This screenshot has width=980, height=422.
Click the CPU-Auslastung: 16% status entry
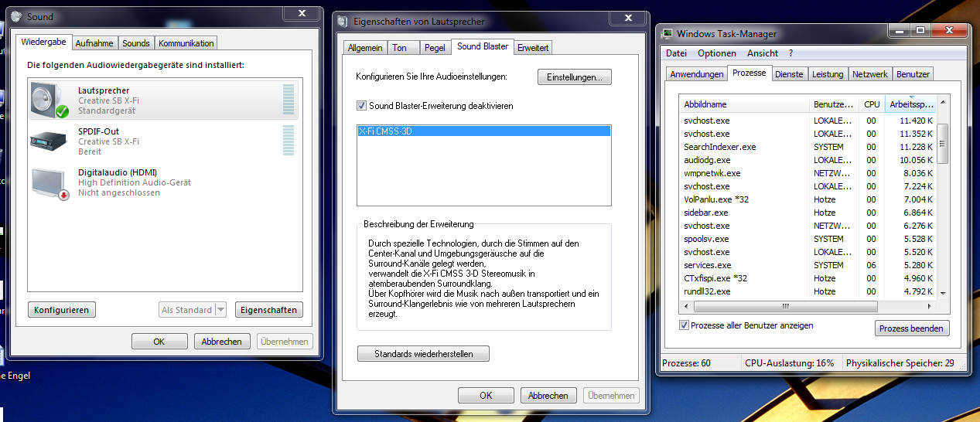coord(790,363)
